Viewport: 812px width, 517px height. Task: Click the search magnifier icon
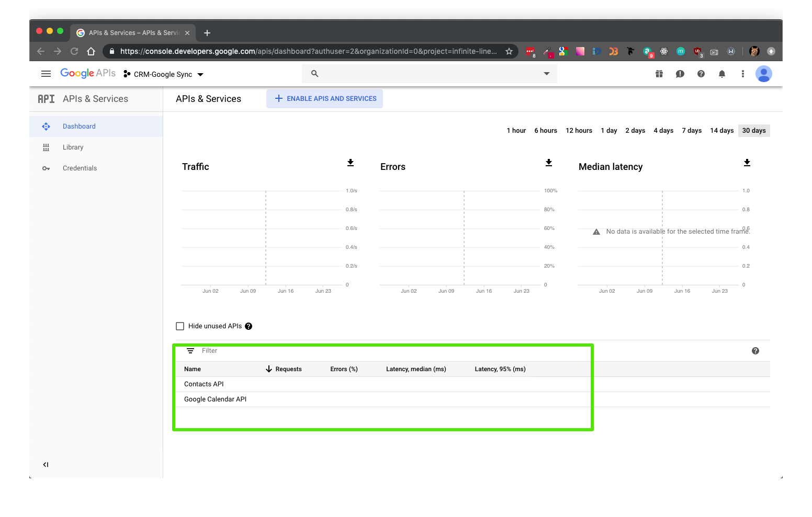click(314, 74)
